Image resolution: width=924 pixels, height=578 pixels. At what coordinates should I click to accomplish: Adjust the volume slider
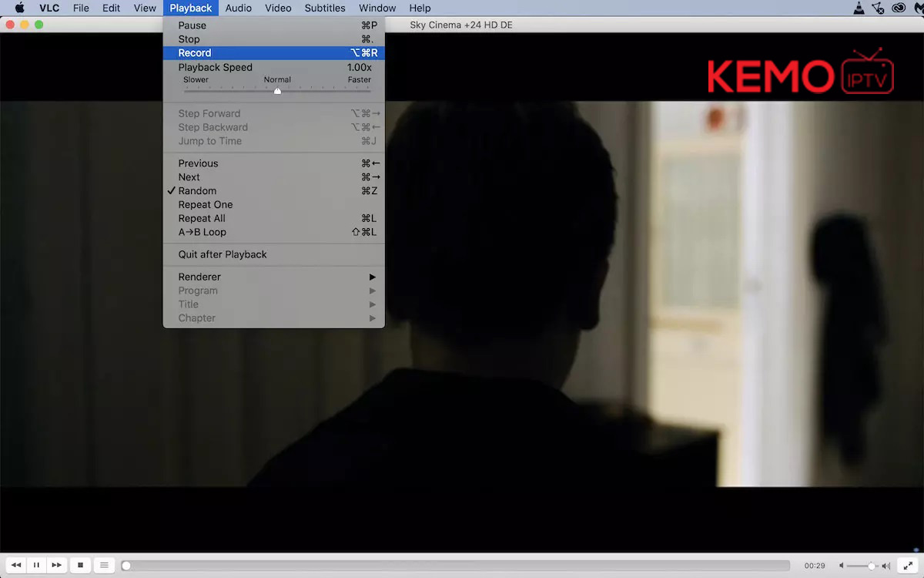[863, 566]
